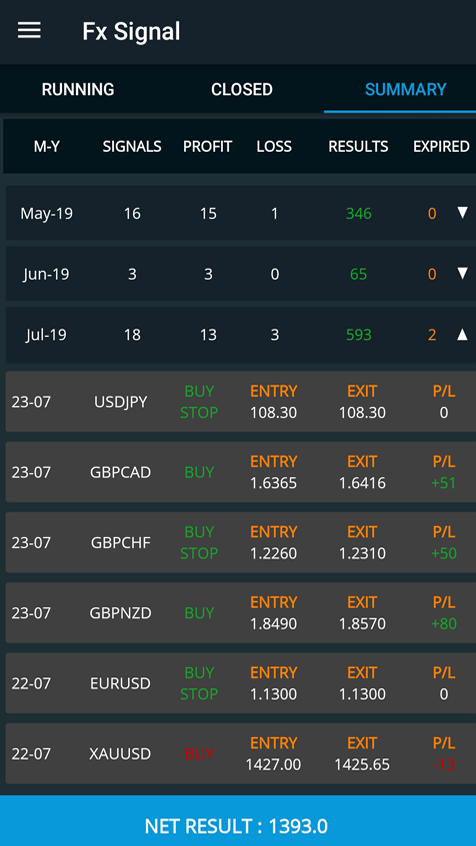
Task: Click the EXPIRED column header
Action: pos(441,146)
